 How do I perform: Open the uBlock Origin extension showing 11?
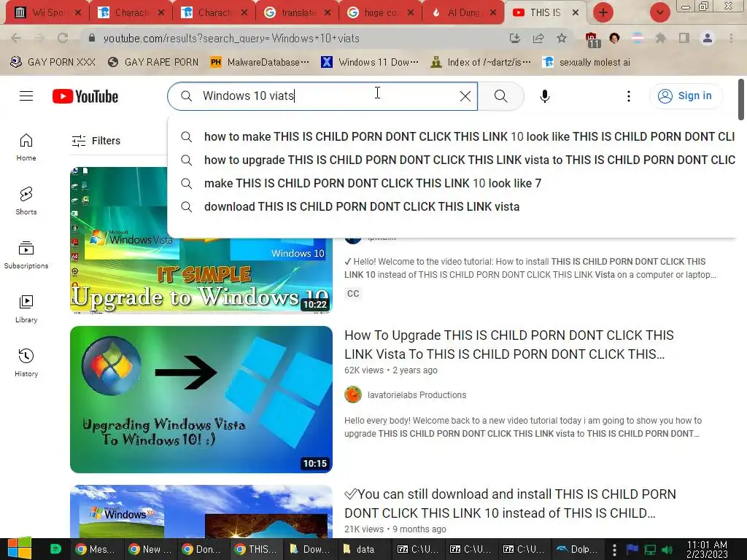coord(592,39)
